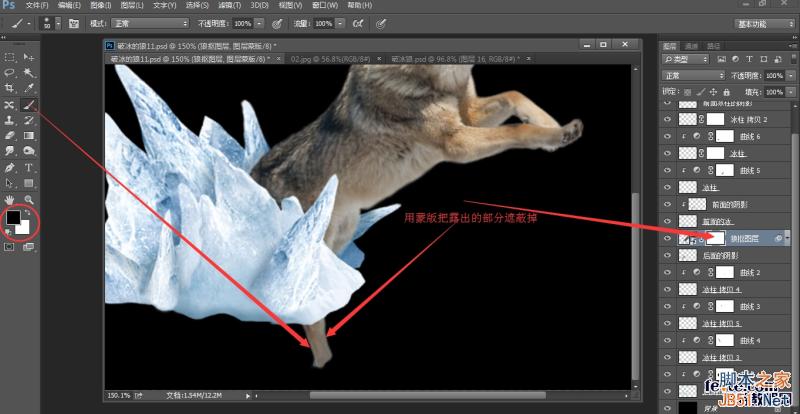Click the layer mask thumbnail of selected layer
Screen dimensions: 800x414
click(x=714, y=238)
